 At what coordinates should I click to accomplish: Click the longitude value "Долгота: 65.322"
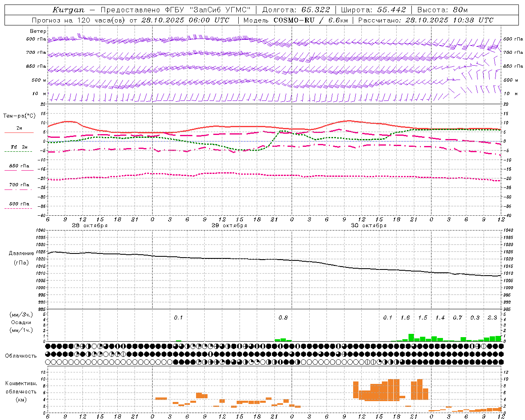[296, 10]
